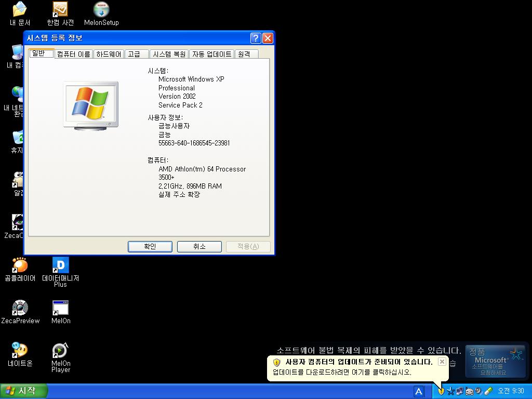Click the 정품 Microsoft software notice badge
This screenshot has height=399, width=532.
[496, 362]
